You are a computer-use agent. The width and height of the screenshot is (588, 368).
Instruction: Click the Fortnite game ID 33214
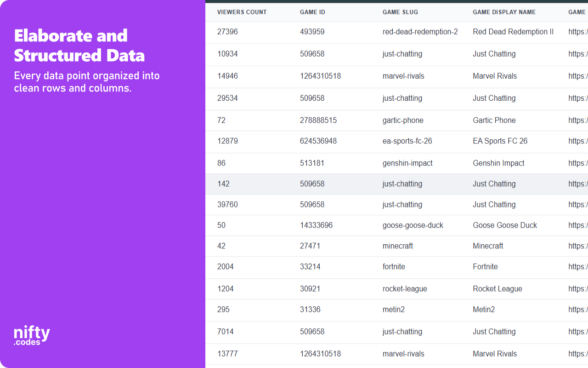point(310,266)
